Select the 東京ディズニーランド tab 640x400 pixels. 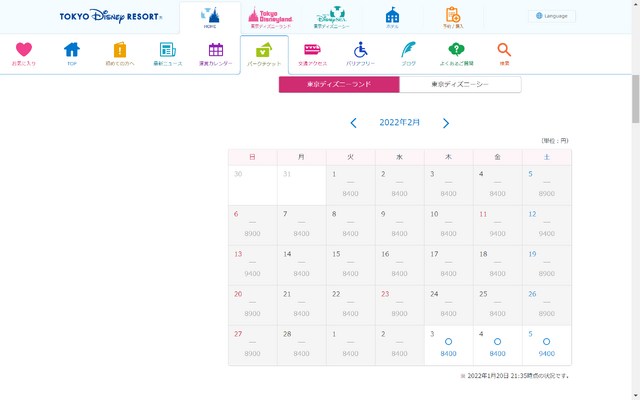tap(339, 84)
